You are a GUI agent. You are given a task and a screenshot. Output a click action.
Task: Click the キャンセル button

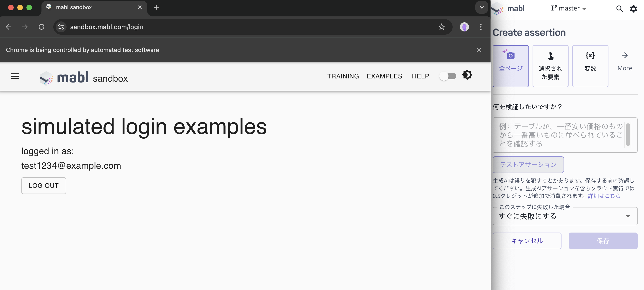click(527, 241)
